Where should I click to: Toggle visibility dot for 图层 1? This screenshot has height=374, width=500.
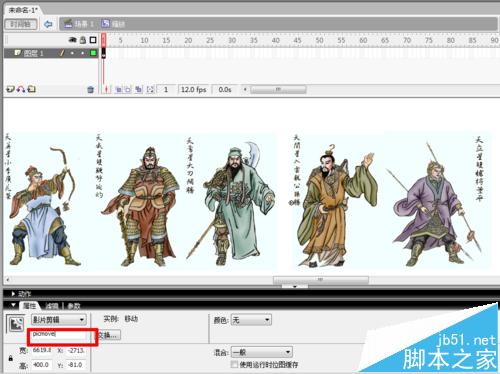(72, 53)
